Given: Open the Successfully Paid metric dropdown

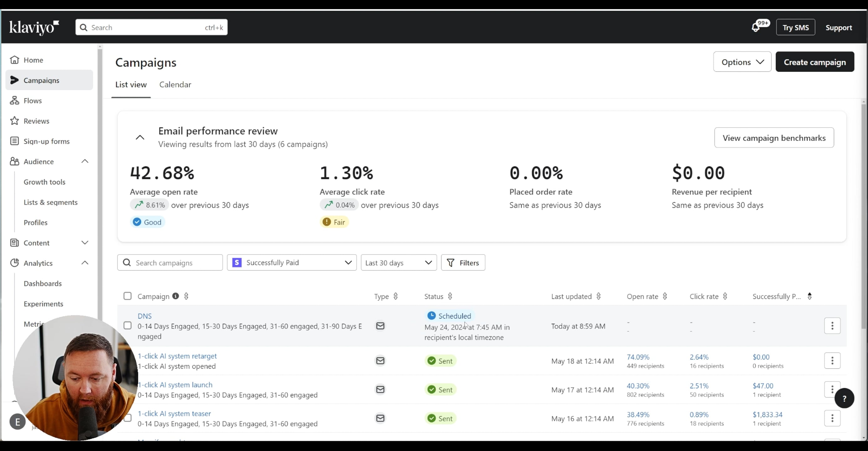Looking at the screenshot, I should click(292, 262).
